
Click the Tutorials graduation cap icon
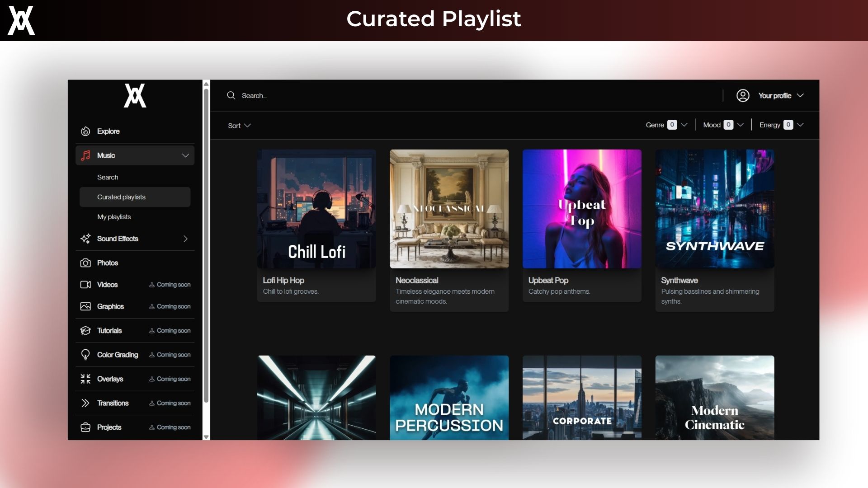point(85,331)
